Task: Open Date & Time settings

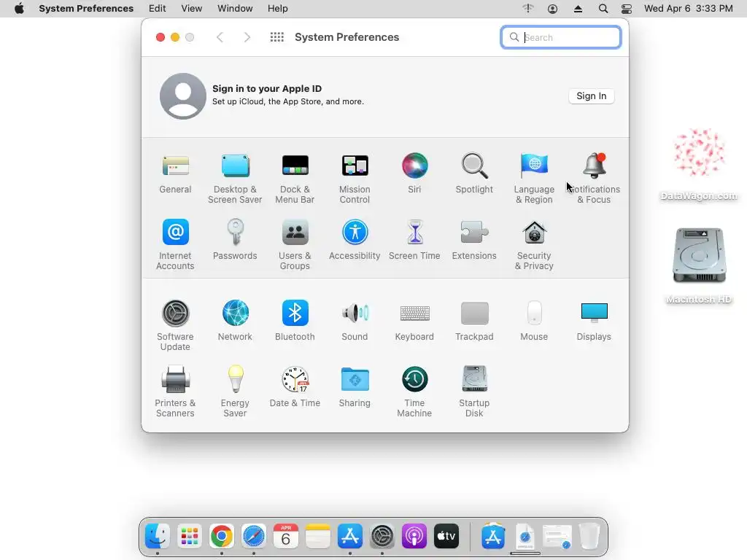Action: tap(295, 386)
